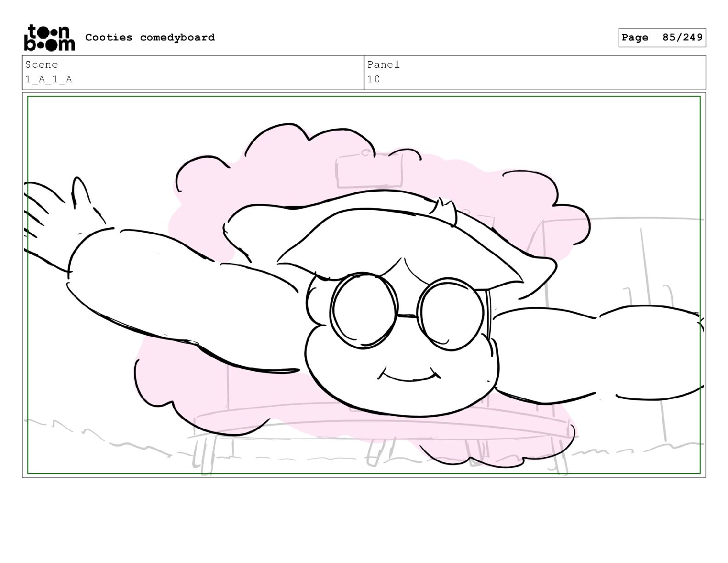Image resolution: width=728 pixels, height=563 pixels.
Task: Click the 'Panel' header label
Action: [x=383, y=64]
